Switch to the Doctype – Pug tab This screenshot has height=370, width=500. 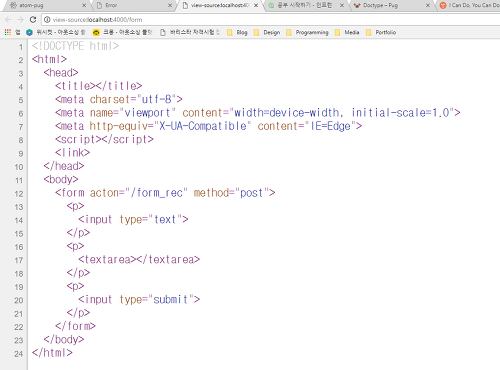pos(392,5)
